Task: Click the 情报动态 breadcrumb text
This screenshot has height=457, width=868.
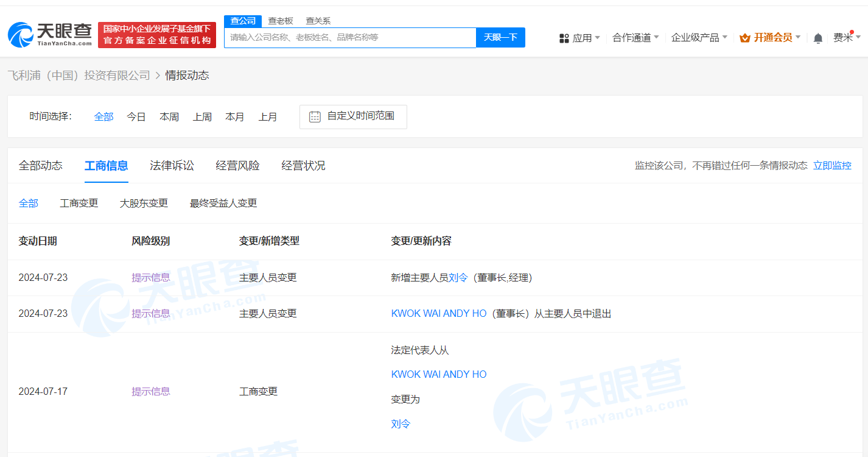Action: 187,76
